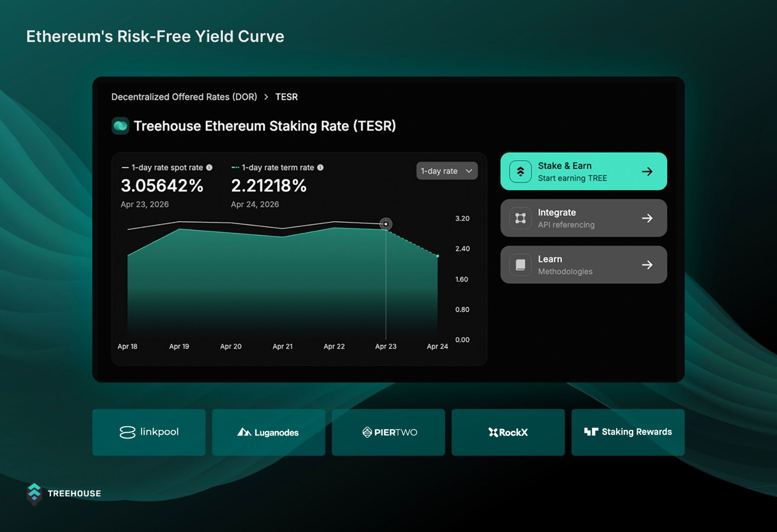The height and width of the screenshot is (532, 777).
Task: Click the Stake & Earn arrow icon
Action: pos(647,171)
